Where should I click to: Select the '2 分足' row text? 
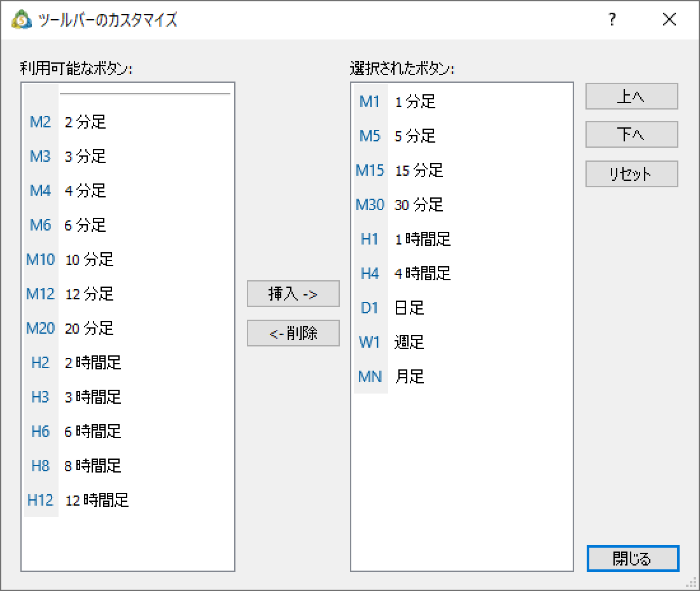tap(85, 122)
